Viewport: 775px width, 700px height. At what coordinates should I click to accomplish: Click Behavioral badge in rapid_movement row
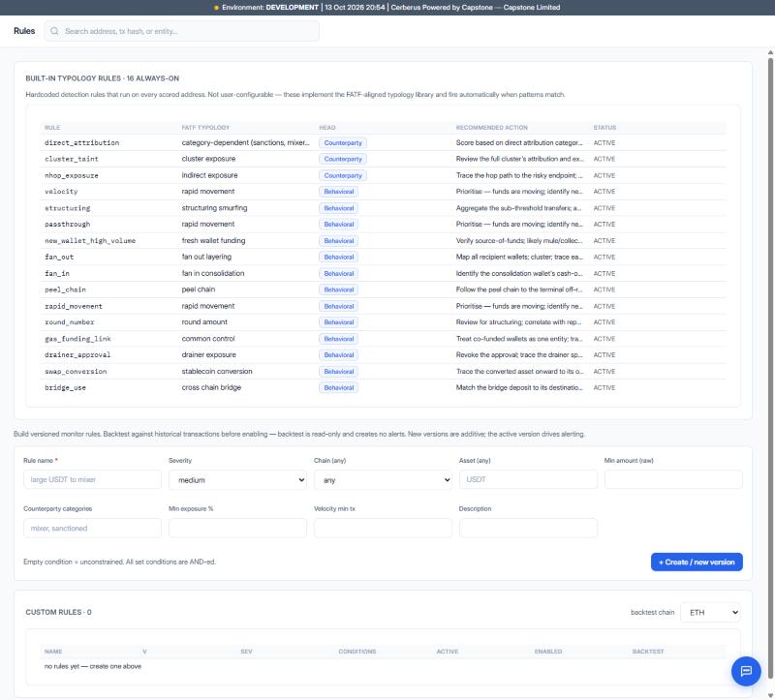pos(338,306)
